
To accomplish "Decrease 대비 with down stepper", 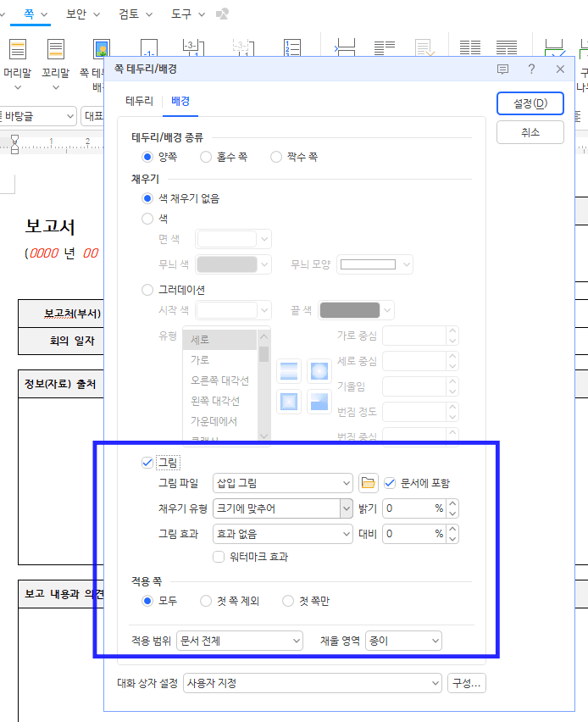I will pyautogui.click(x=452, y=538).
